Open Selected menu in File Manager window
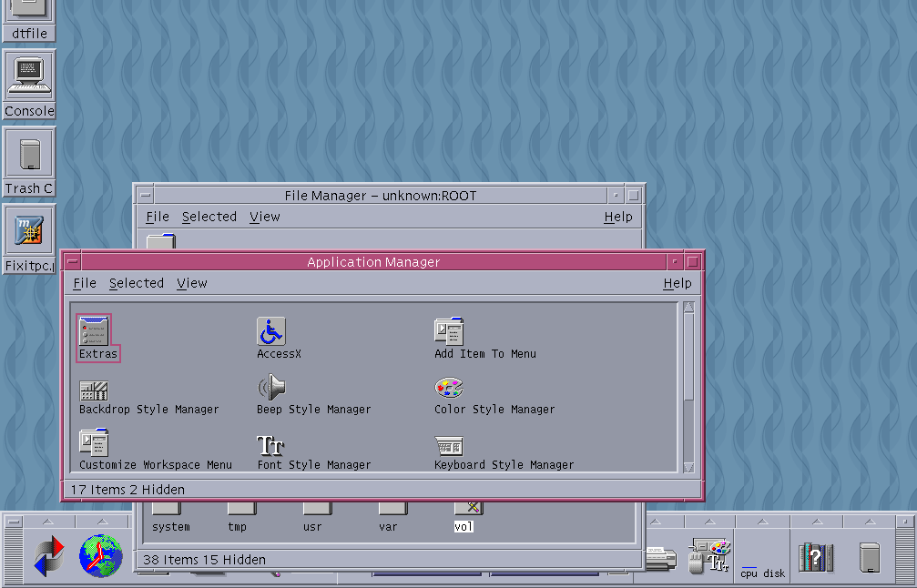917x588 pixels. 209,217
